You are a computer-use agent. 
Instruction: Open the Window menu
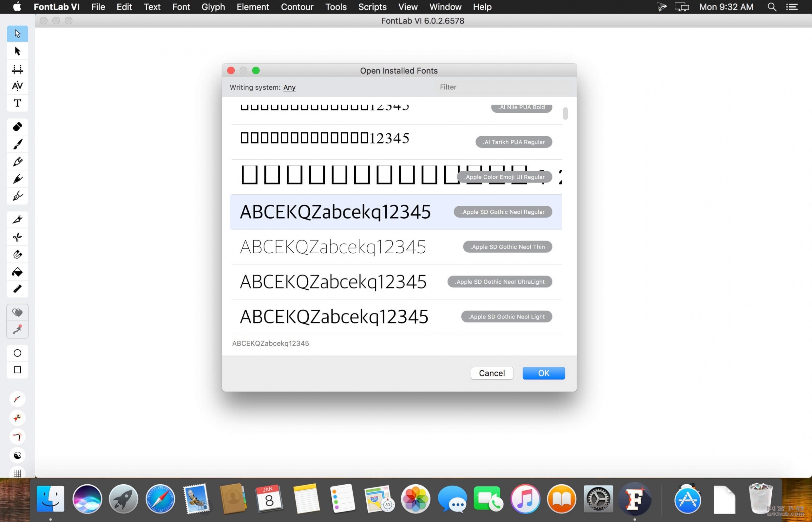445,7
